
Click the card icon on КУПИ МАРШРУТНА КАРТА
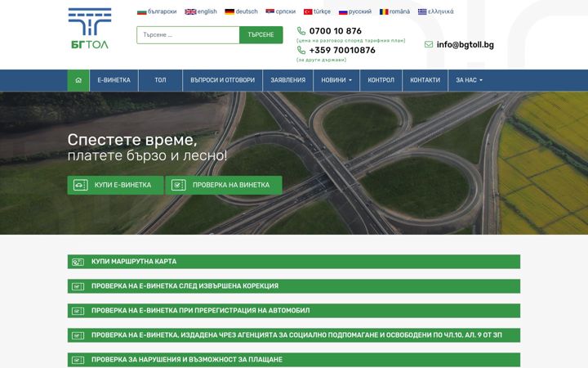pos(78,262)
